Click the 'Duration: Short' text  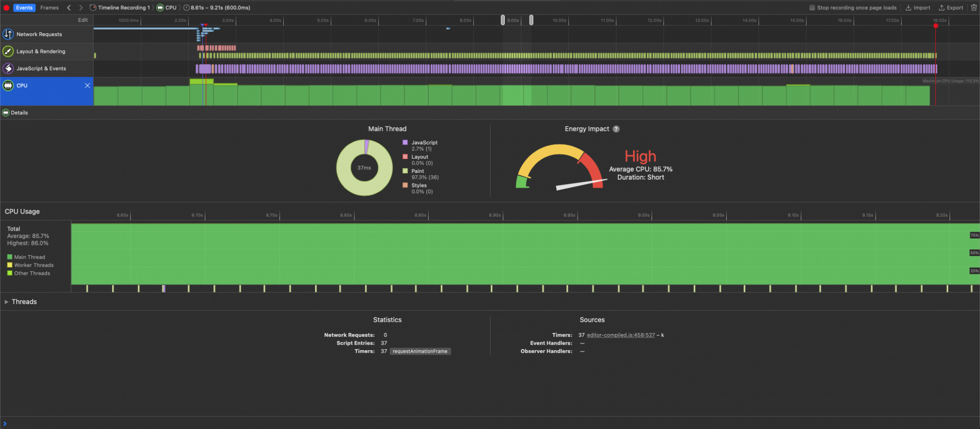(x=640, y=177)
